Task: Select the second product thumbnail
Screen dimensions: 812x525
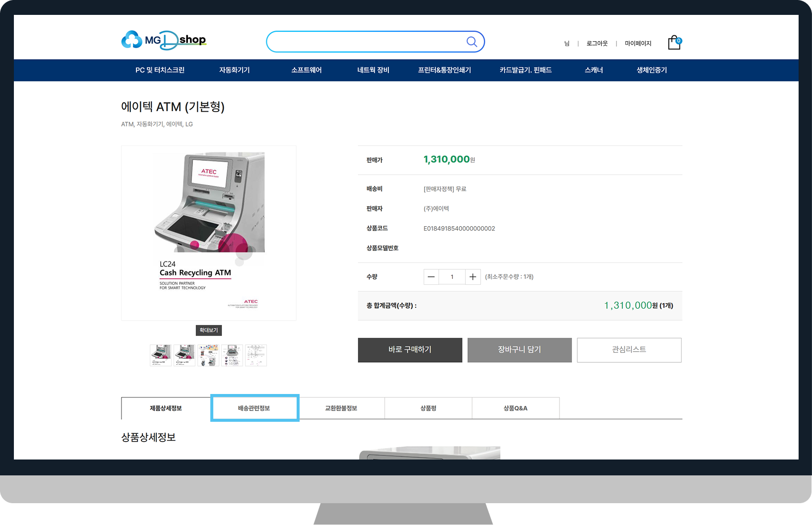Action: point(185,355)
